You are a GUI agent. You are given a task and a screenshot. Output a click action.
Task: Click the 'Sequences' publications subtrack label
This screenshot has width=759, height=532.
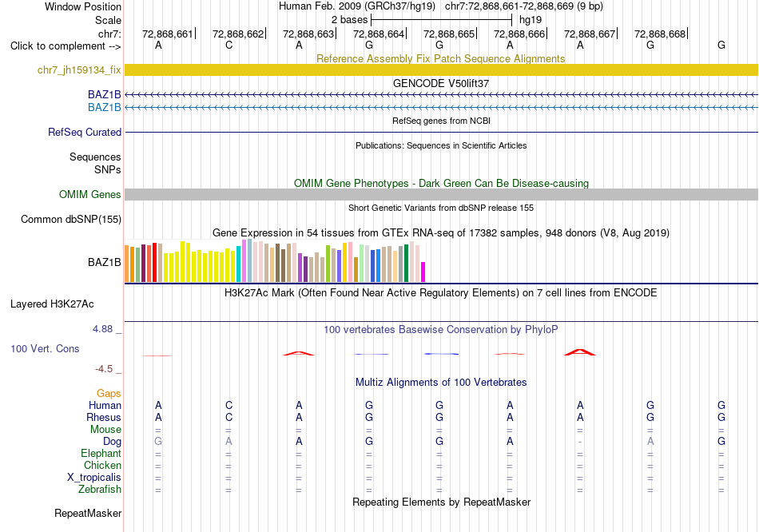point(95,157)
